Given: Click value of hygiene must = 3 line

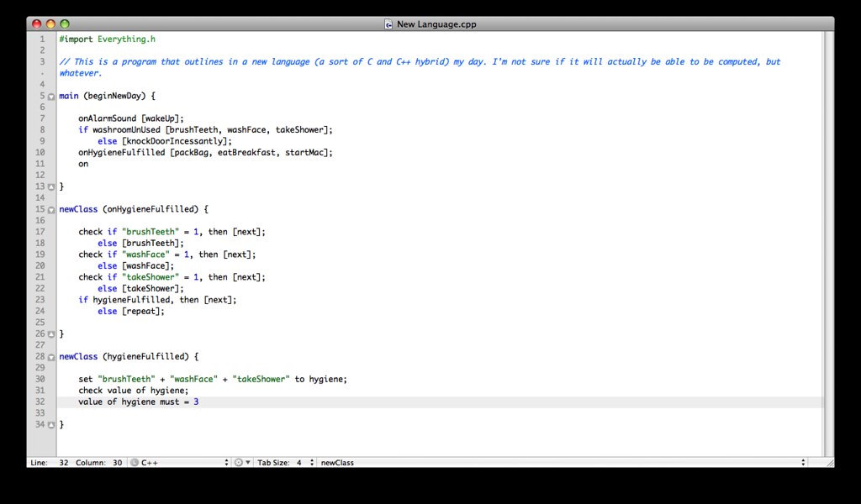Looking at the screenshot, I should click(x=139, y=402).
